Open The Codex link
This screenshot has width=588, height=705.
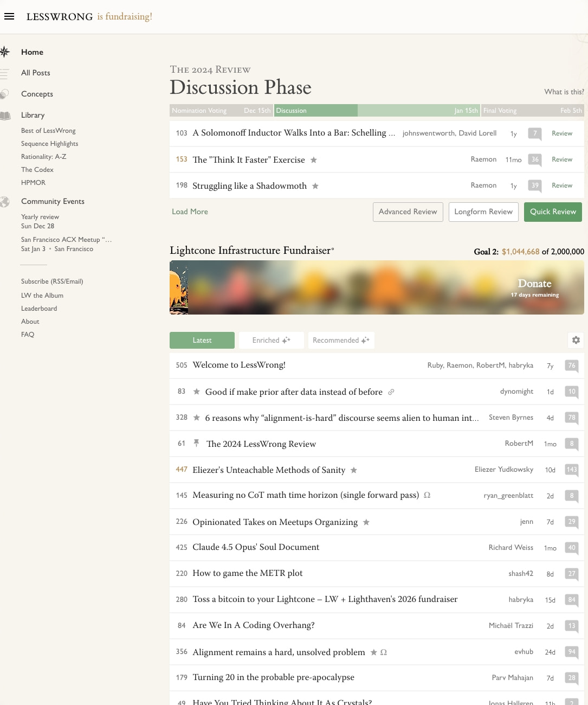tap(37, 170)
